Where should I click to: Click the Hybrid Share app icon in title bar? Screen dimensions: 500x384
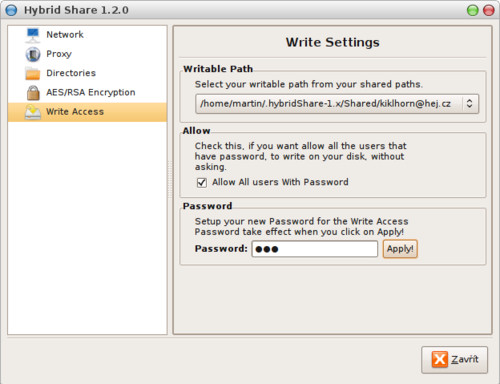[11, 10]
